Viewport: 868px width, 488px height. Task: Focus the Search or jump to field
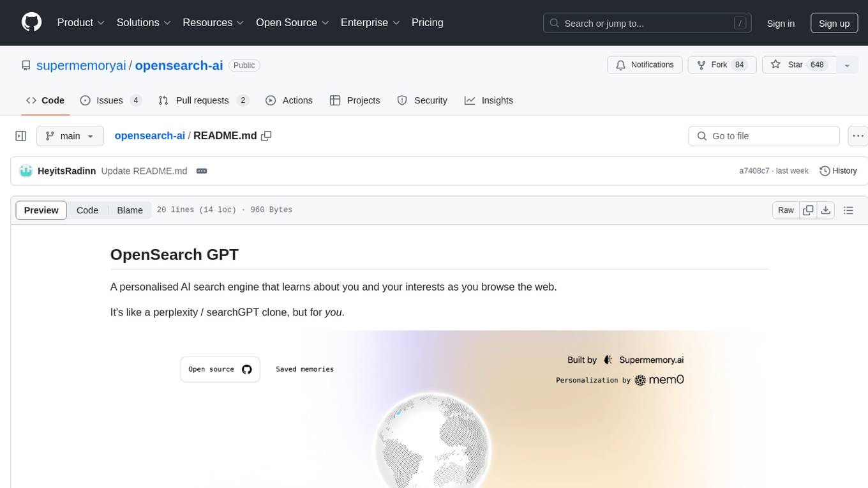[647, 23]
